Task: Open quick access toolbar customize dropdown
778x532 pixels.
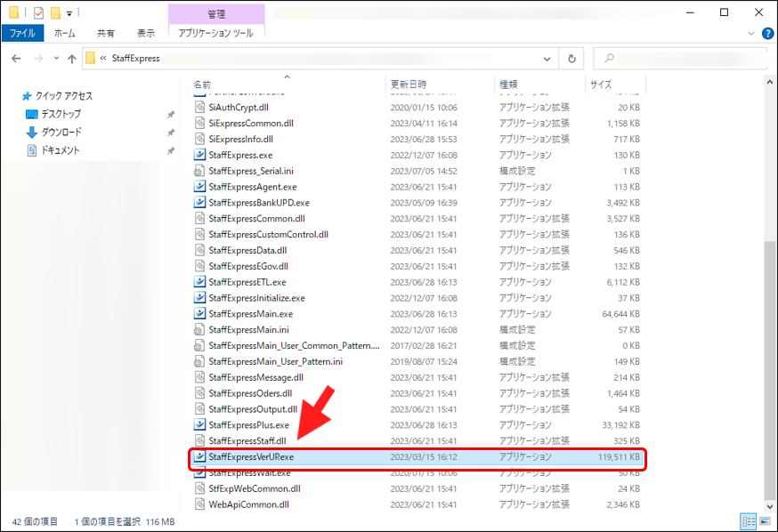Action: coord(69,13)
